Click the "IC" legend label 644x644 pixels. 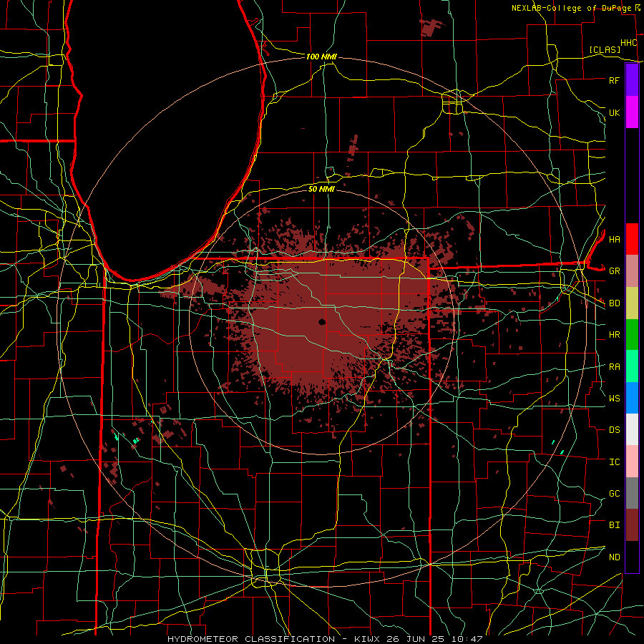[x=614, y=462]
